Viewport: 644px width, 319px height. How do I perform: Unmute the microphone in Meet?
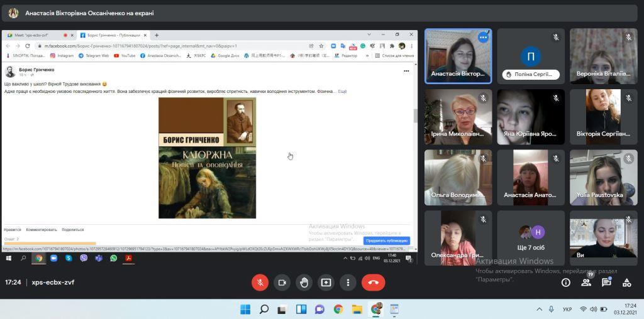260,283
